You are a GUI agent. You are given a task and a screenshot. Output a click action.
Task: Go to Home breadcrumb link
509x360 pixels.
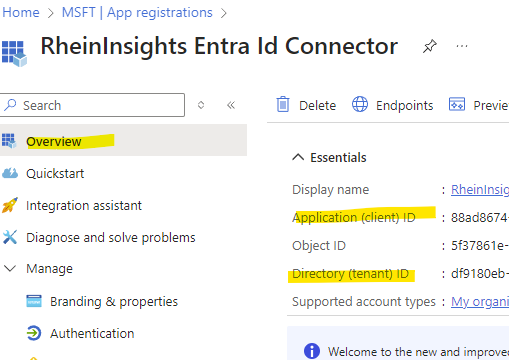pyautogui.click(x=21, y=13)
